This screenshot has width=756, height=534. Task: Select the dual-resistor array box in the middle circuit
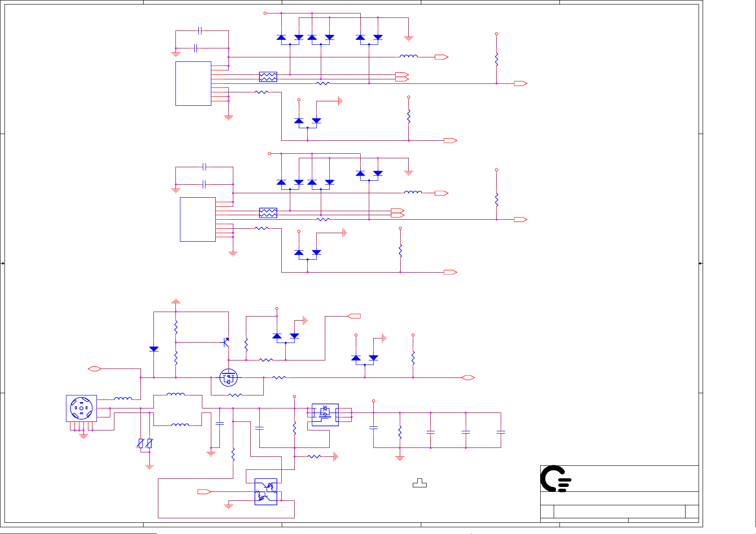[x=268, y=213]
